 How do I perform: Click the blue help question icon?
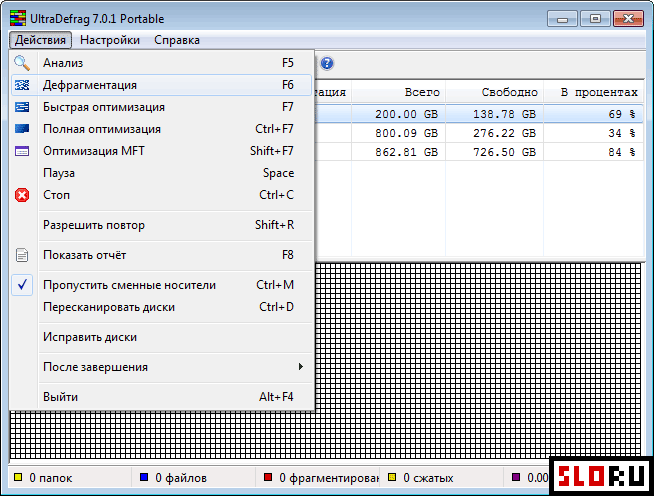click(327, 63)
